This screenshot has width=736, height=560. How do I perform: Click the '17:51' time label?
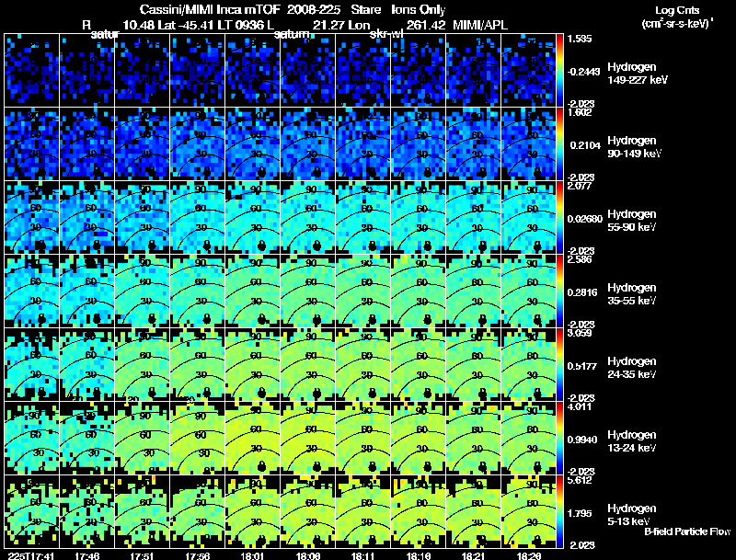pos(143,555)
